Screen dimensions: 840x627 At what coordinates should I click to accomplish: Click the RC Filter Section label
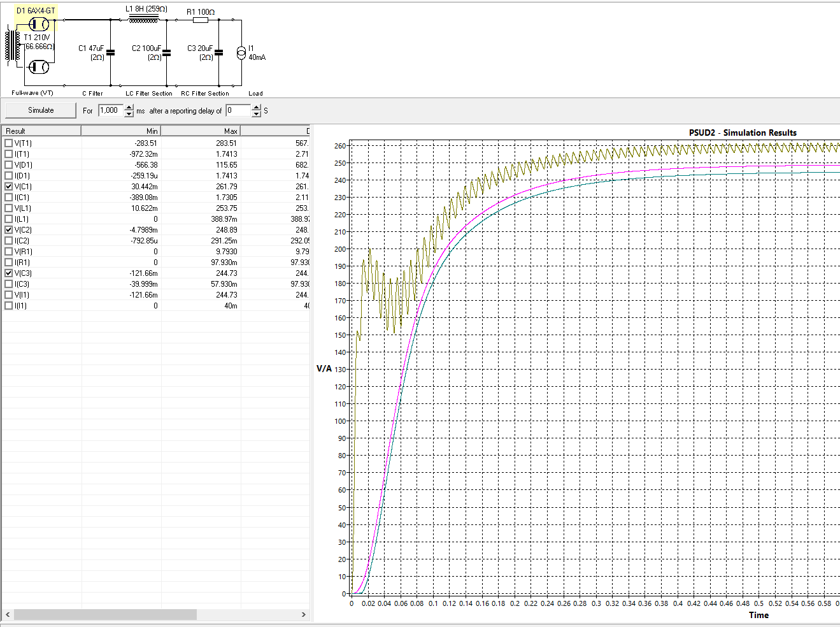[205, 93]
